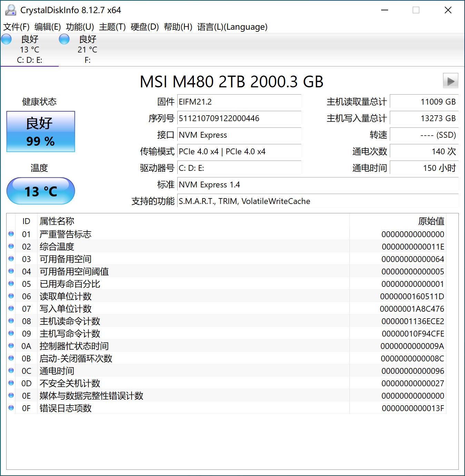Click the status dot next to 错误日志项数
465x476 pixels.
pos(11,408)
